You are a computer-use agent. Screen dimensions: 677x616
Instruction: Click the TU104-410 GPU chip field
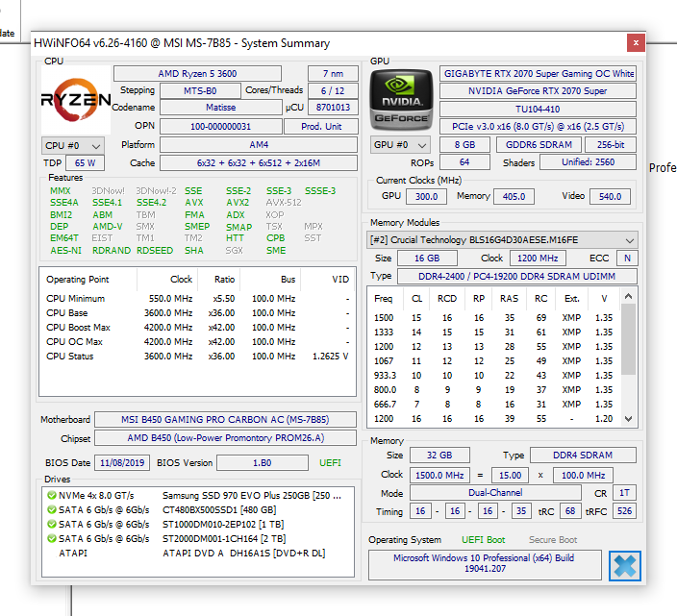[538, 110]
